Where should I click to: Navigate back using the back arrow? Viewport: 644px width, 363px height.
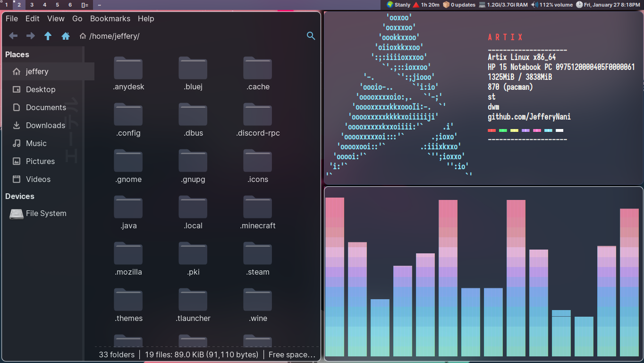point(13,36)
